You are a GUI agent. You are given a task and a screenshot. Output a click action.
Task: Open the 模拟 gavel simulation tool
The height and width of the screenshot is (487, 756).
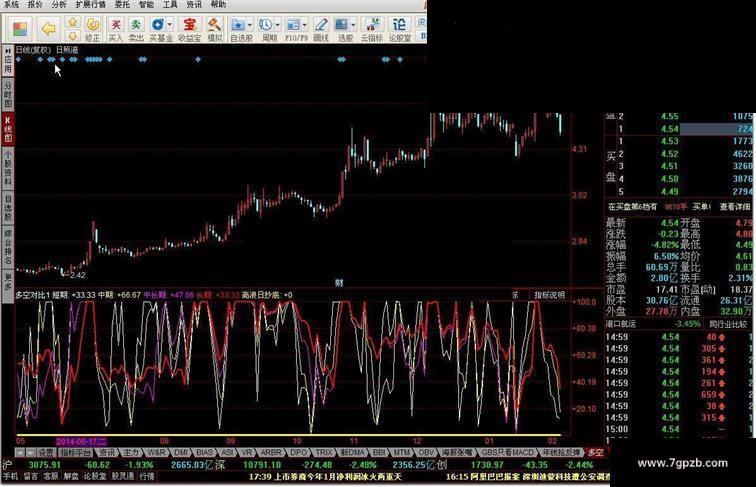click(x=215, y=28)
